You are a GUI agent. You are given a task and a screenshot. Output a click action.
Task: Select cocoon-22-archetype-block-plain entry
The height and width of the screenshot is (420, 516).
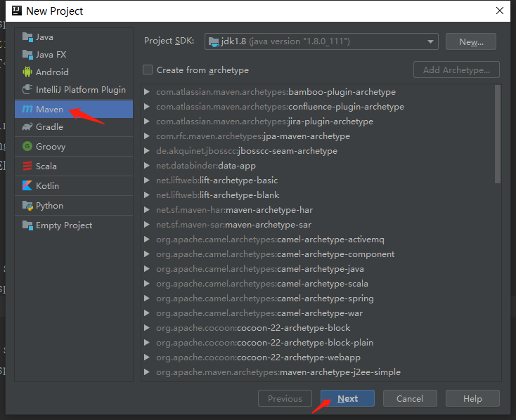(x=264, y=343)
